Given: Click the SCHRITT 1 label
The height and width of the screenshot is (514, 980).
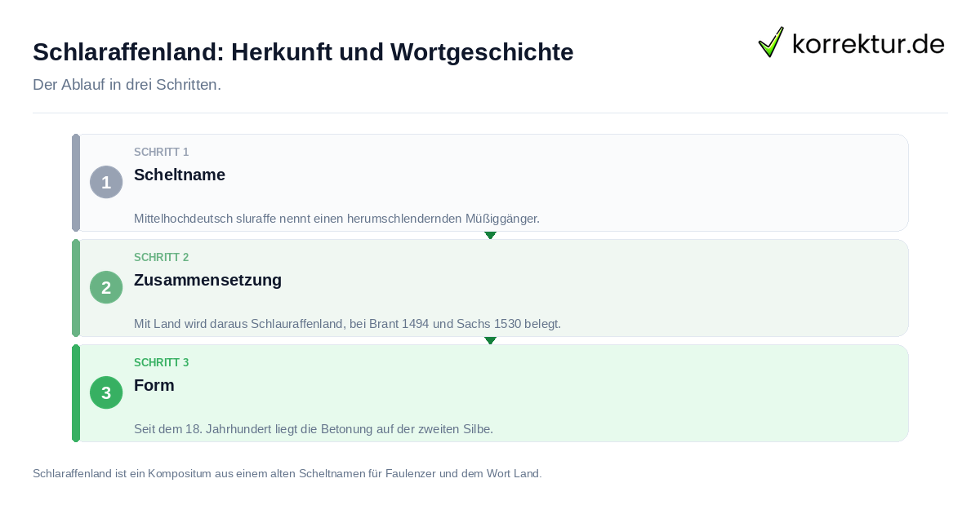Looking at the screenshot, I should click(161, 153).
